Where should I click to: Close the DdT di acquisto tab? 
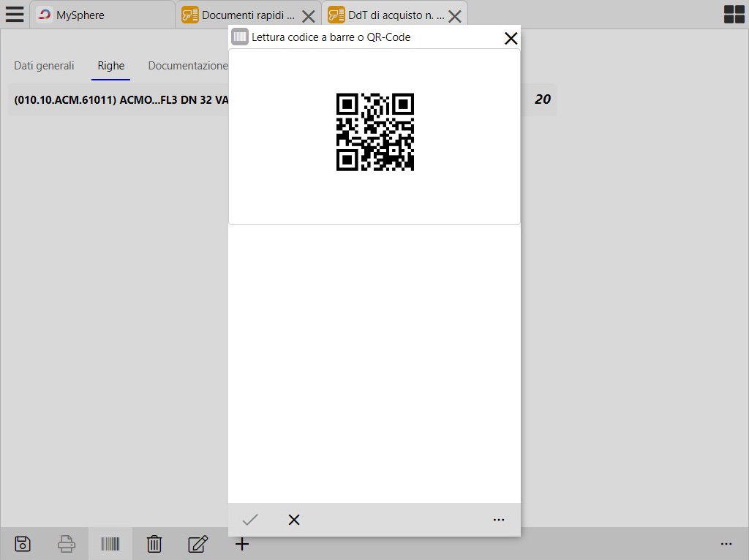(455, 16)
